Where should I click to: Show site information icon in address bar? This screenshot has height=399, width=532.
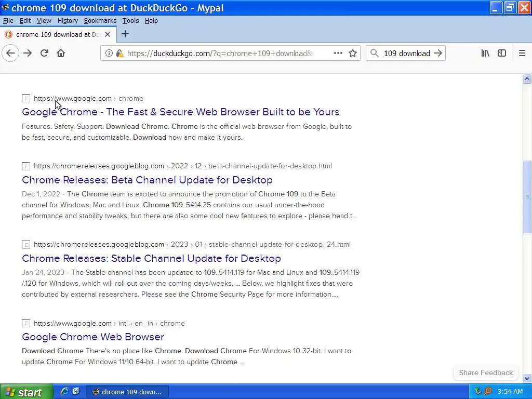coord(109,54)
